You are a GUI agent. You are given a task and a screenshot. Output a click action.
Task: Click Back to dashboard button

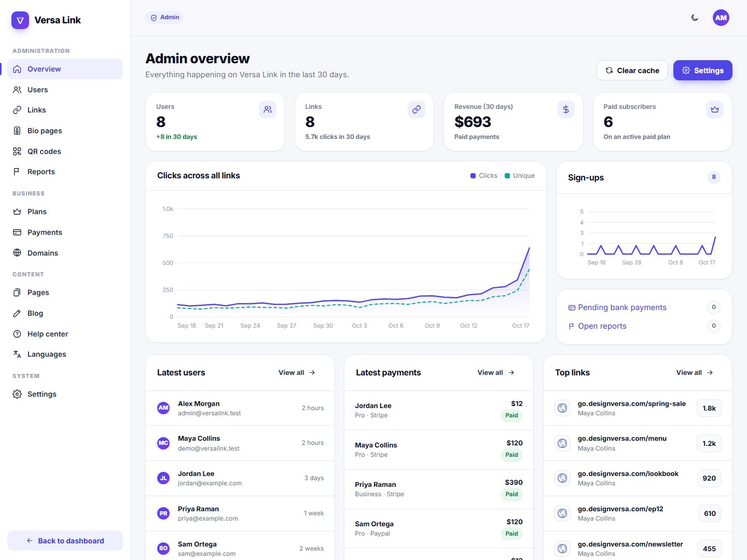pos(65,541)
